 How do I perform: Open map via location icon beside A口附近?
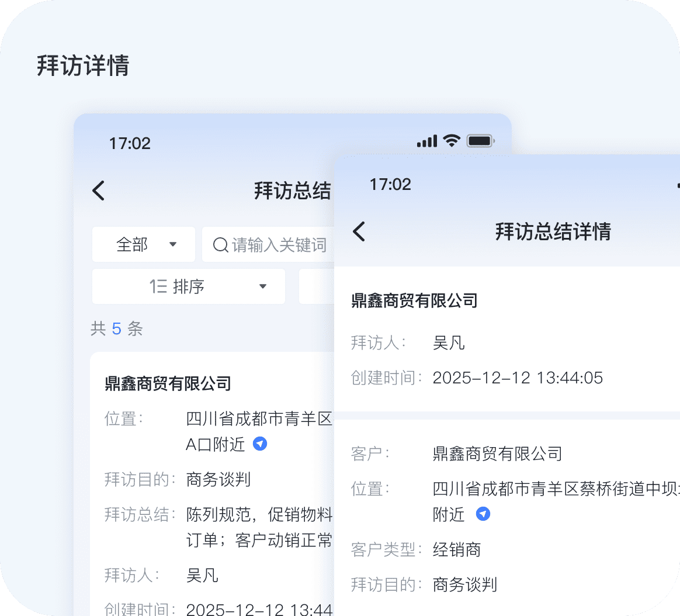[x=260, y=444]
